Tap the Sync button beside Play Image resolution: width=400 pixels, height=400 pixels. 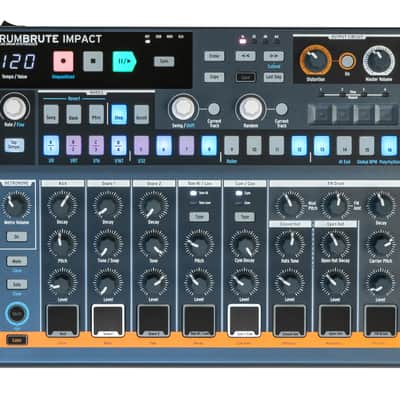click(x=164, y=61)
